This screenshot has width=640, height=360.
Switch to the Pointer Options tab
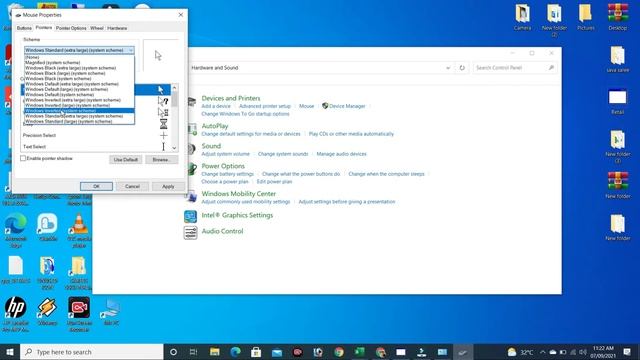click(x=71, y=28)
